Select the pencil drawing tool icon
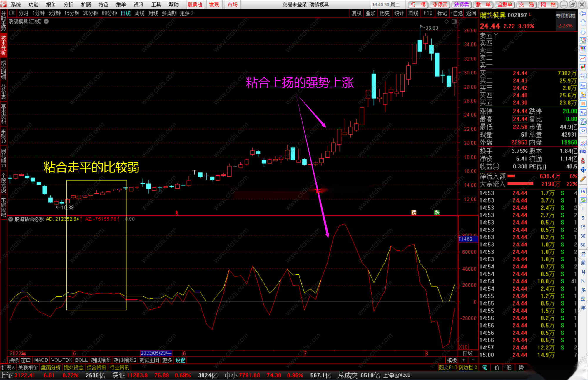This screenshot has height=380, width=588. point(583,179)
